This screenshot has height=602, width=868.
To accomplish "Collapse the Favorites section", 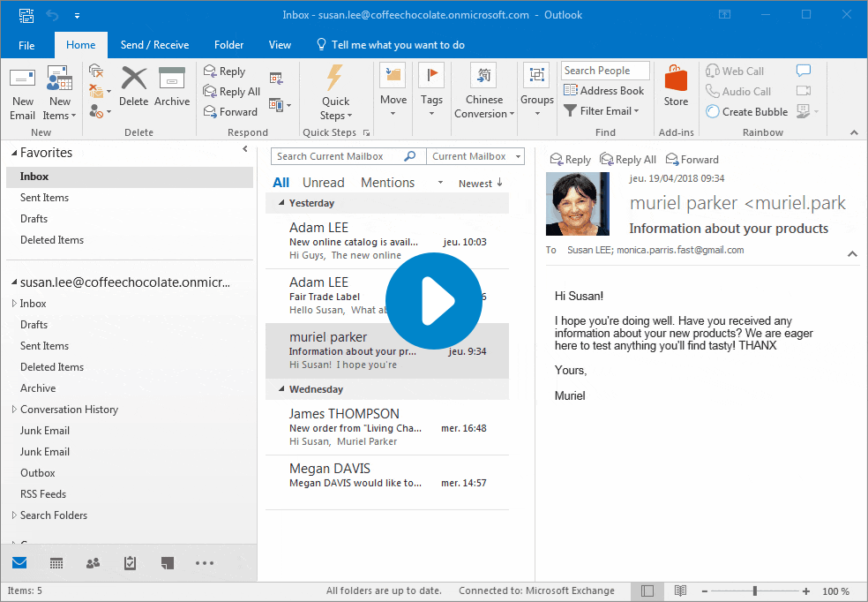I will point(14,154).
